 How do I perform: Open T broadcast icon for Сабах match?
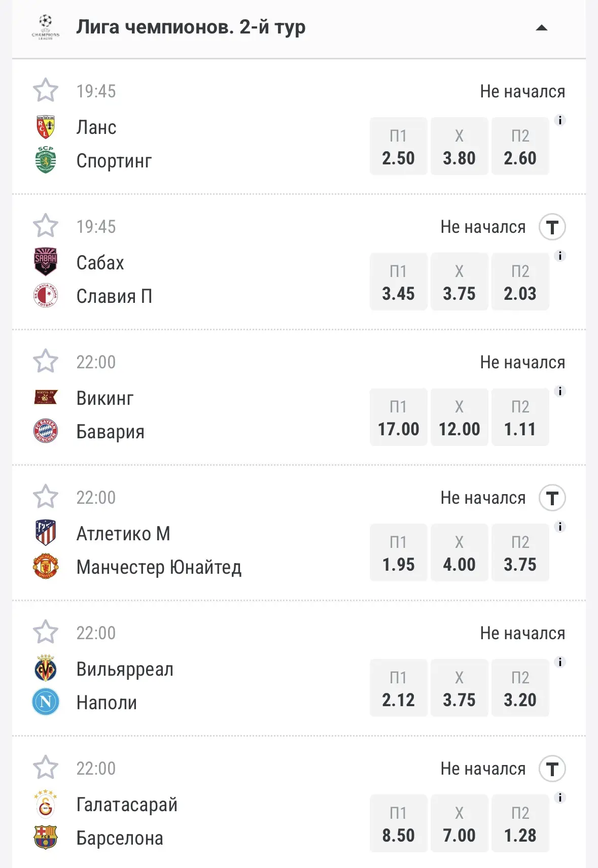(552, 227)
